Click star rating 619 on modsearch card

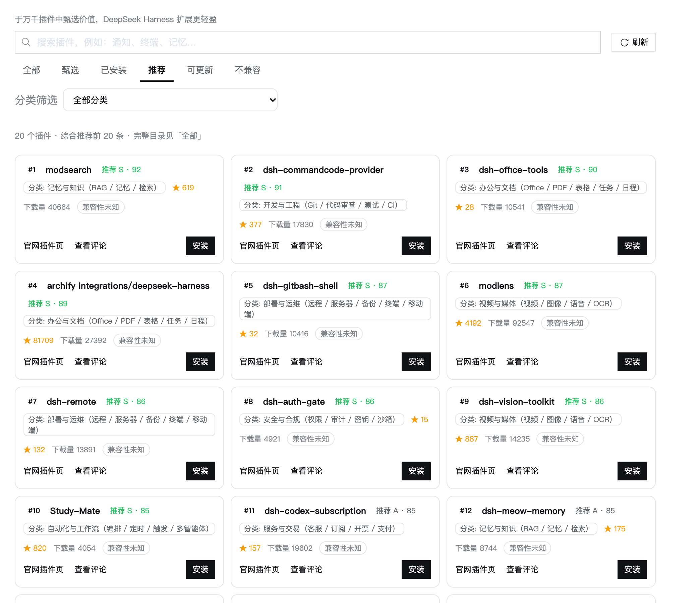pyautogui.click(x=183, y=188)
